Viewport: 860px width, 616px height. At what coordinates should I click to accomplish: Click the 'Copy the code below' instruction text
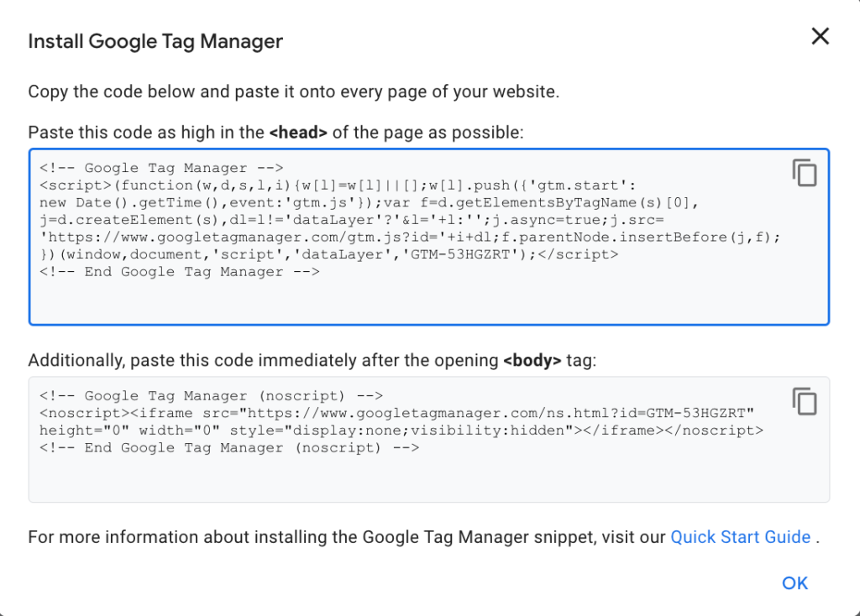(293, 91)
